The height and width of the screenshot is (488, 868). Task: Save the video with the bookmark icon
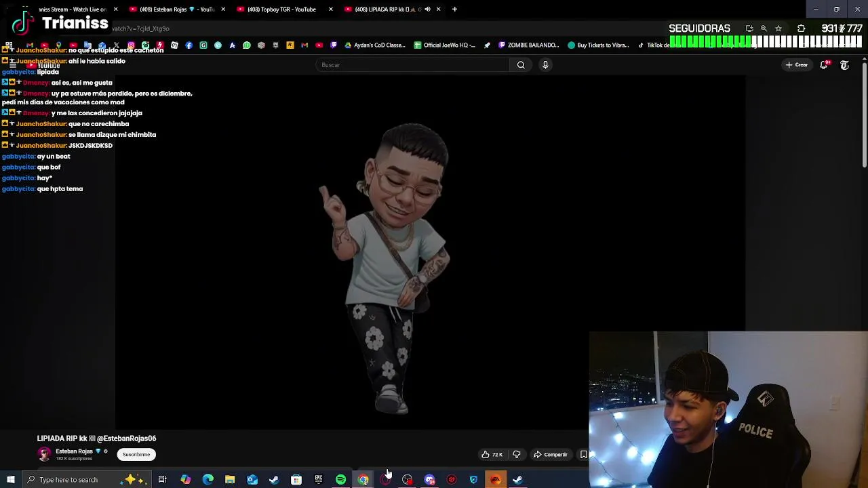583,455
